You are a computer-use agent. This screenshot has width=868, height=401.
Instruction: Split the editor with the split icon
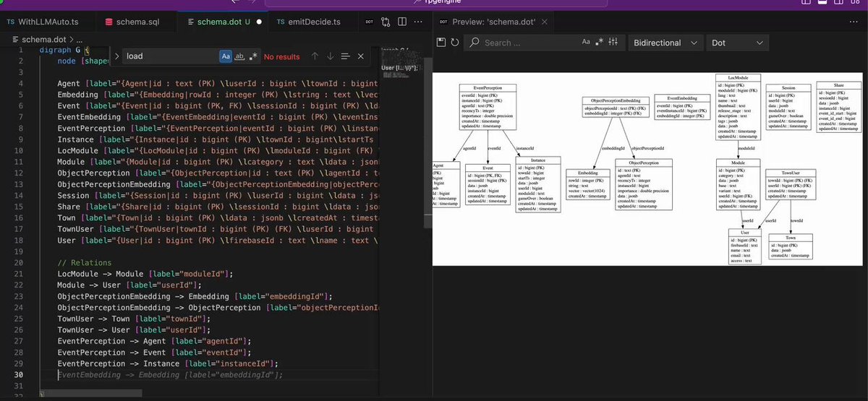[x=403, y=22]
